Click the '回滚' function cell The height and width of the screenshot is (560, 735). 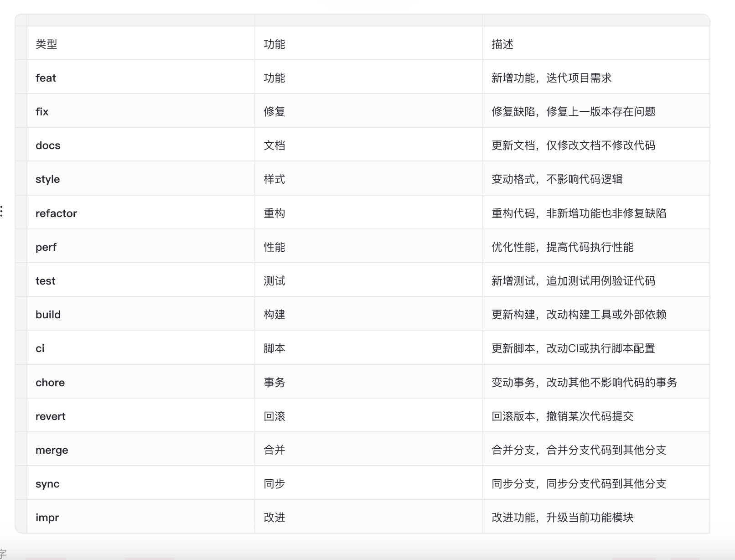click(369, 415)
